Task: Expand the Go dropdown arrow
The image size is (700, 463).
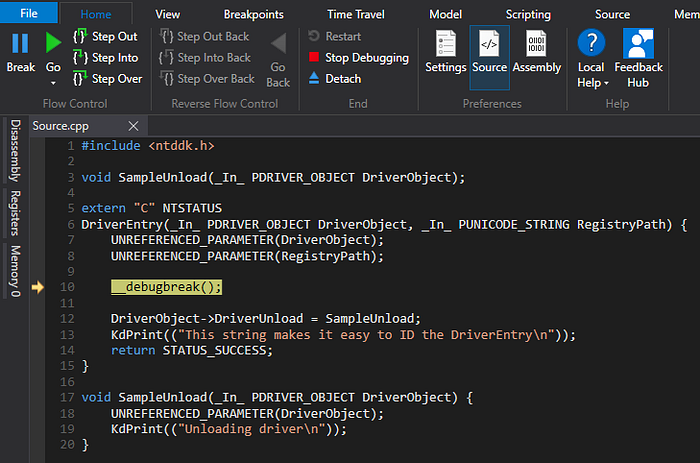Action: [x=53, y=84]
